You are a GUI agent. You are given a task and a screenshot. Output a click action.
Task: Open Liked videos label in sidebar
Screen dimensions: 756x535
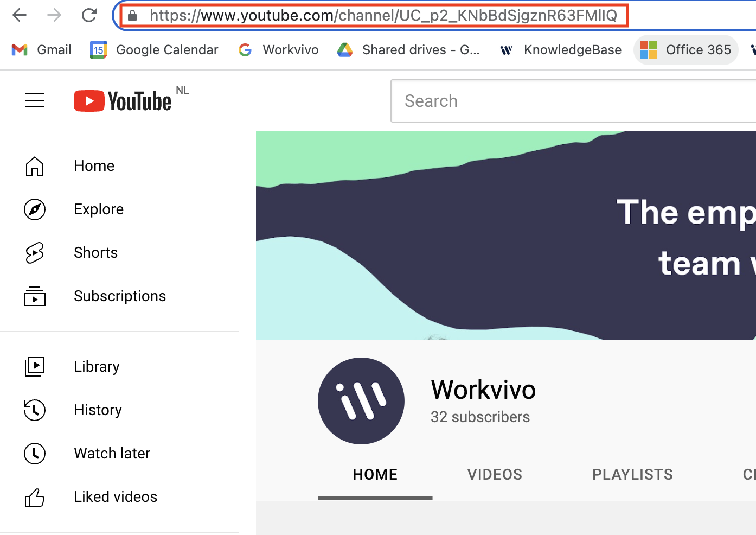pos(116,497)
